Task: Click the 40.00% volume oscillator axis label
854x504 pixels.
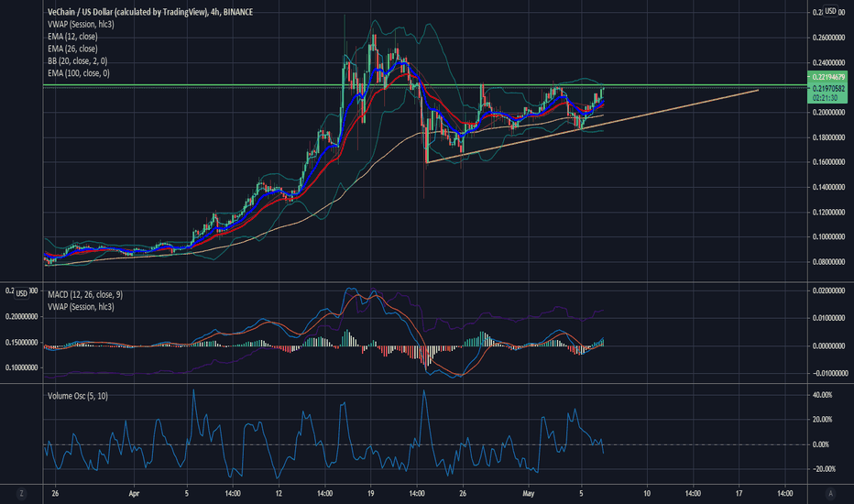Action: [x=823, y=394]
